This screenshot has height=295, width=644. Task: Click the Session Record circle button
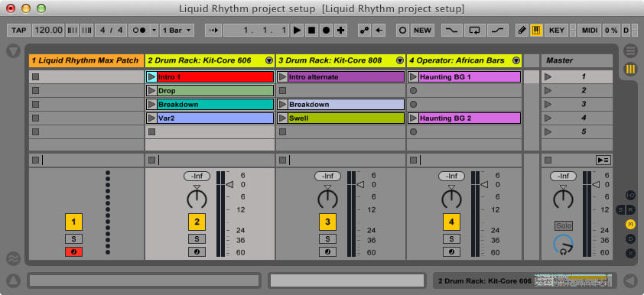pos(403,31)
